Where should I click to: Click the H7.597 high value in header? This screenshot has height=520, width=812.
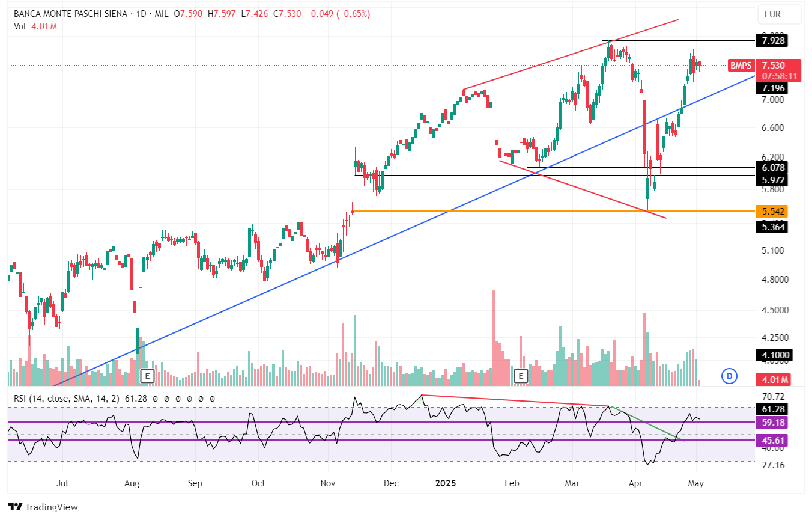[x=222, y=13]
